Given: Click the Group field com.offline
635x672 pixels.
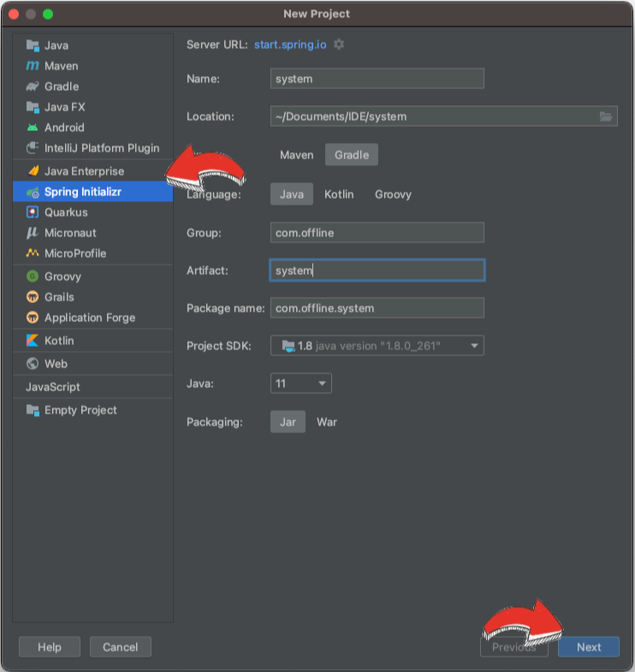Looking at the screenshot, I should coord(377,233).
